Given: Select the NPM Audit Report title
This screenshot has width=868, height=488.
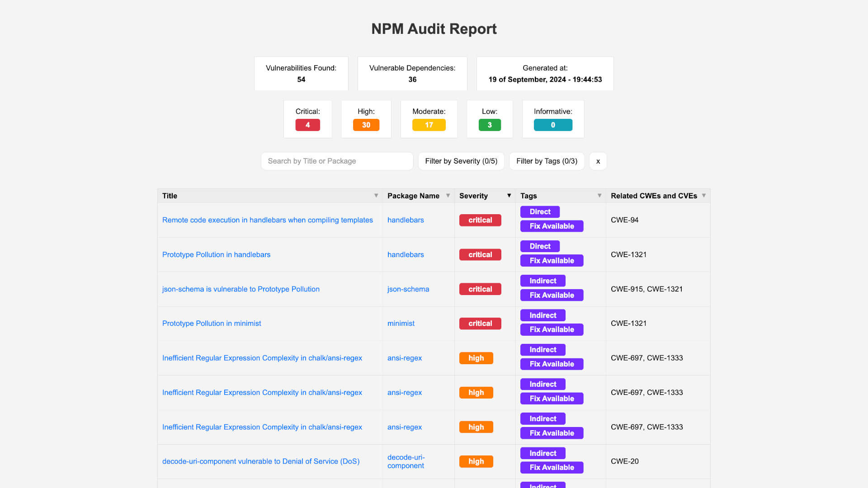Looking at the screenshot, I should 434,28.
